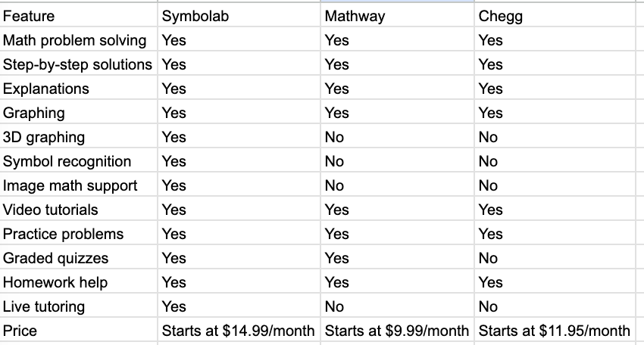Image resolution: width=644 pixels, height=345 pixels.
Task: Click the Feature header cell
Action: click(29, 16)
